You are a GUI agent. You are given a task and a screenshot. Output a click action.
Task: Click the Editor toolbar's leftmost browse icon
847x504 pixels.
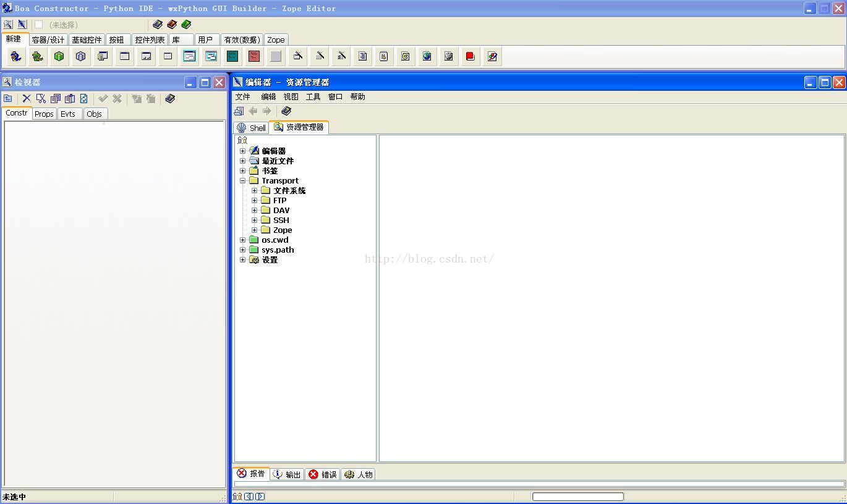coord(239,111)
